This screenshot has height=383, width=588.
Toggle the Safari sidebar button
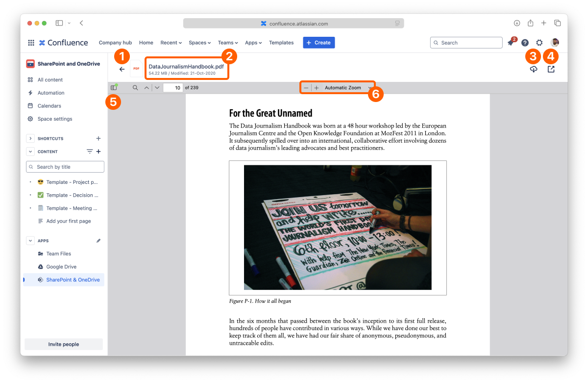pos(59,23)
